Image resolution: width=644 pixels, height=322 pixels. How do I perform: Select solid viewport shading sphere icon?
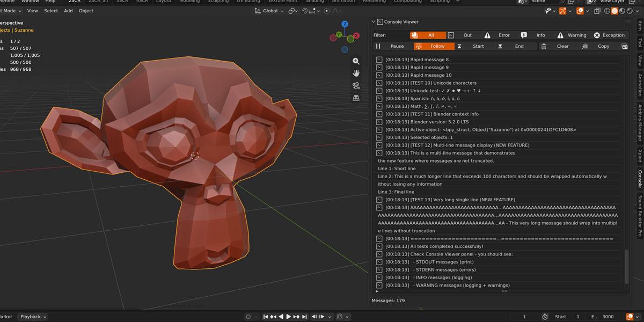tap(614, 11)
